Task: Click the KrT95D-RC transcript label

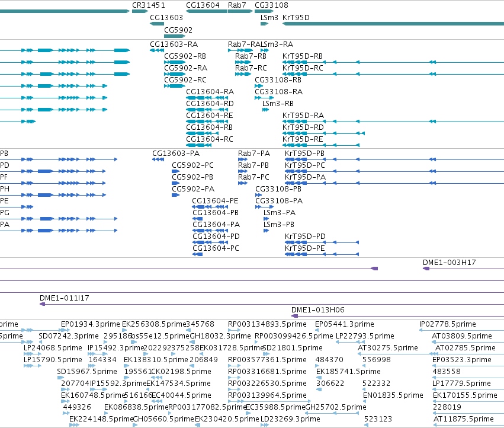Action: coord(303,68)
